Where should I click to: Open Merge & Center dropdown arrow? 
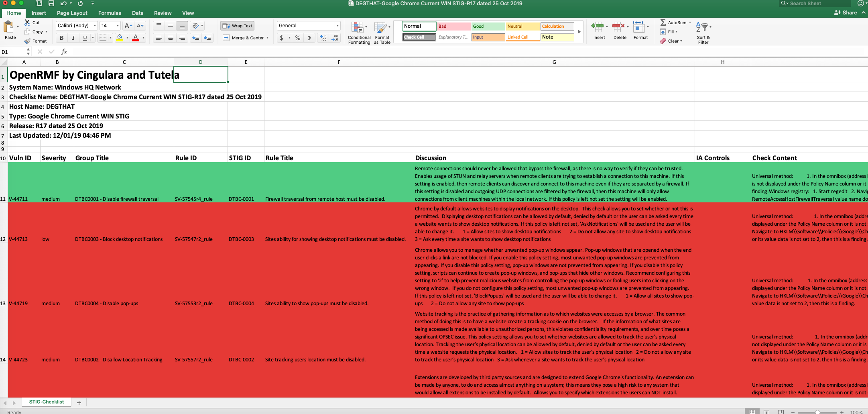(267, 38)
